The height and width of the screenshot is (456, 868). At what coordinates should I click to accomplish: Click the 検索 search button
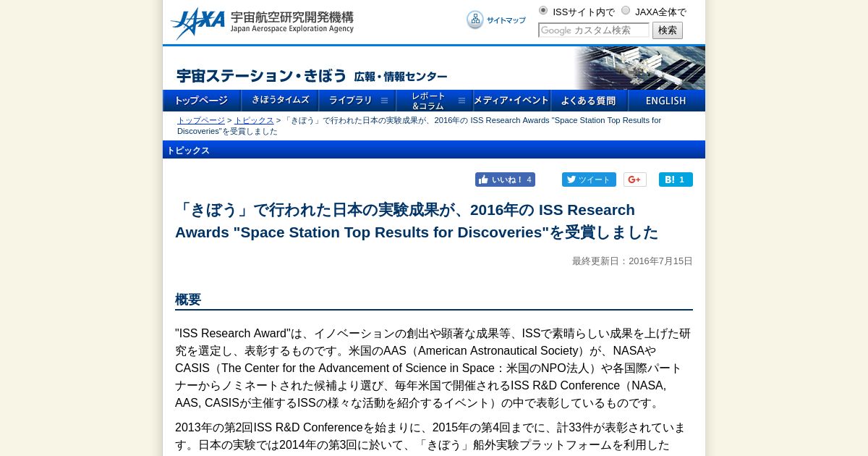click(668, 30)
